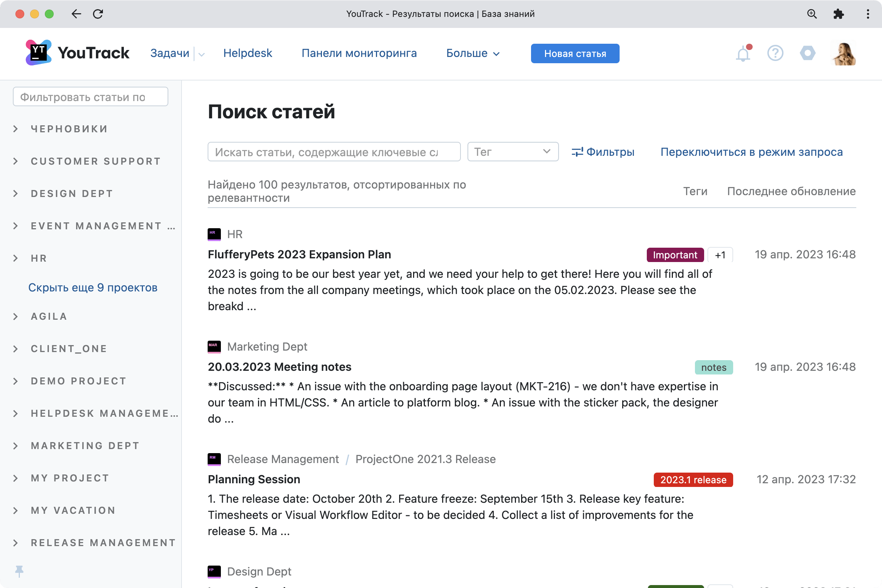Click the HR project avatar icon
Image resolution: width=882 pixels, height=588 pixels.
(214, 234)
